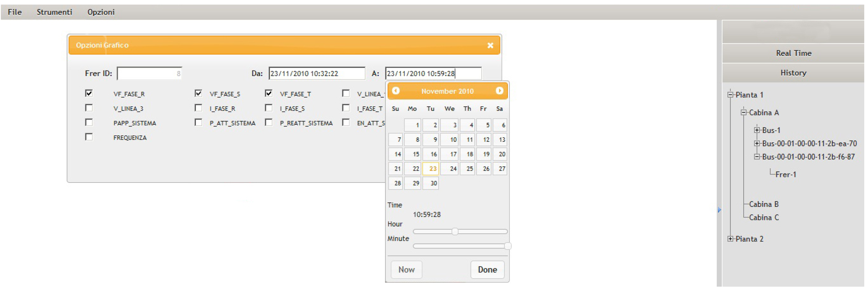868x290 pixels.
Task: Open the Strumenti menu
Action: (x=54, y=12)
